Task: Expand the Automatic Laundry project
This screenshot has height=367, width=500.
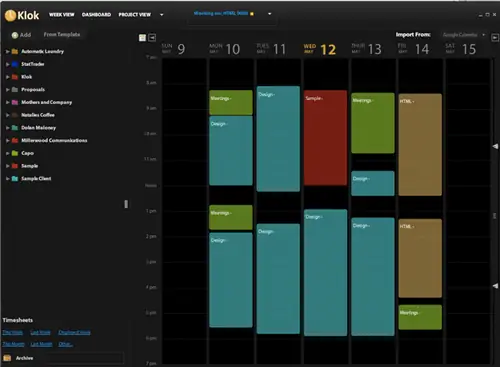Action: [x=7, y=51]
